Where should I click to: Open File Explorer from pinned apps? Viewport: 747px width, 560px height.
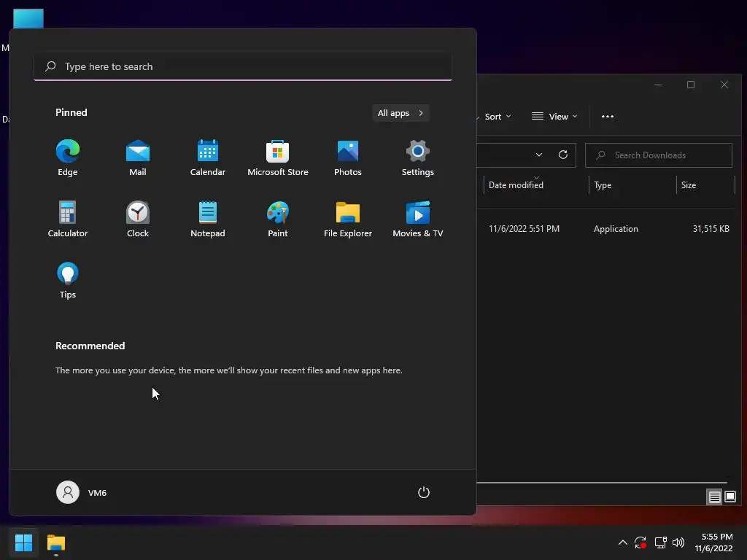(348, 219)
